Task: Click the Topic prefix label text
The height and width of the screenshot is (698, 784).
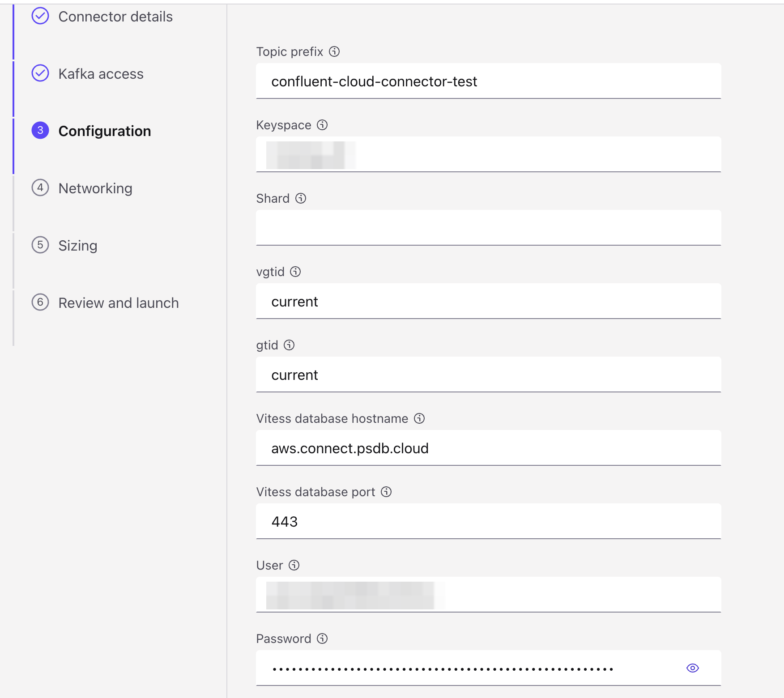Action: (290, 51)
